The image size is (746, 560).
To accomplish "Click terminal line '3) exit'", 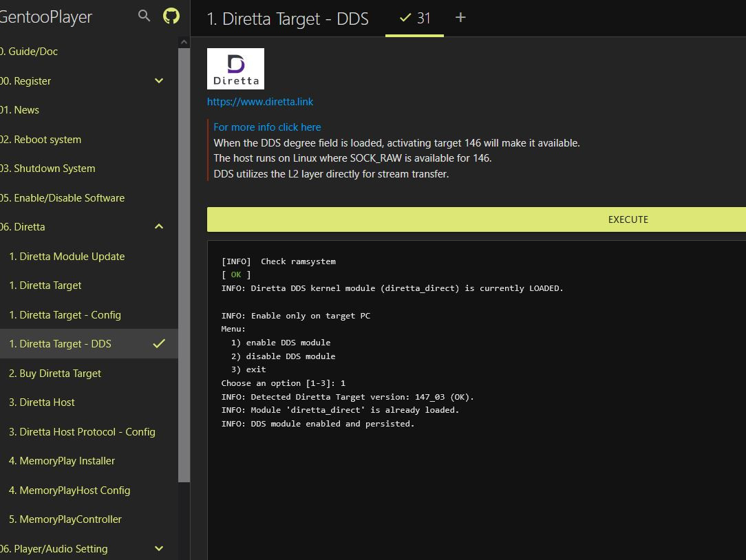I will tap(248, 369).
